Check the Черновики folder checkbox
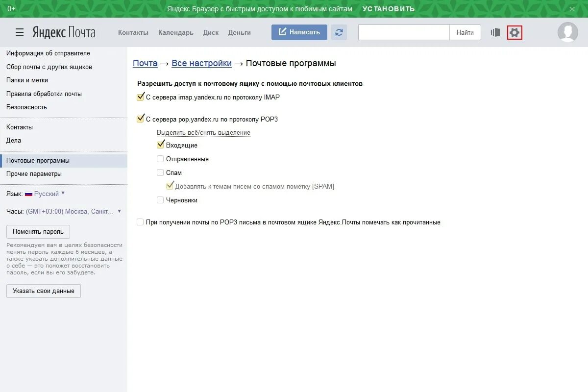Image resolution: width=588 pixels, height=392 pixels. 160,200
